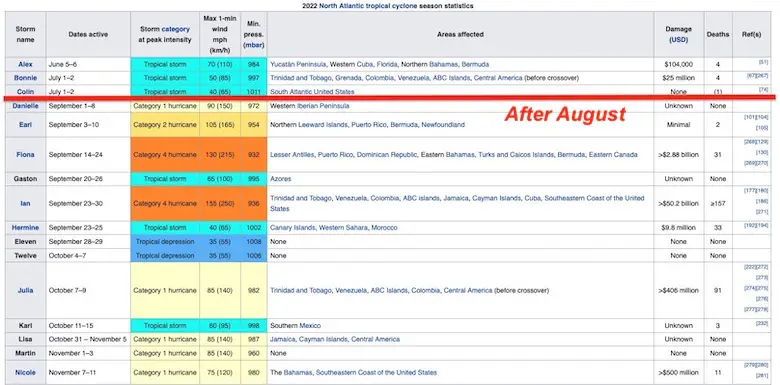Open Morocco link in Hermine's row
This screenshot has height=385, width=780.
384,227
